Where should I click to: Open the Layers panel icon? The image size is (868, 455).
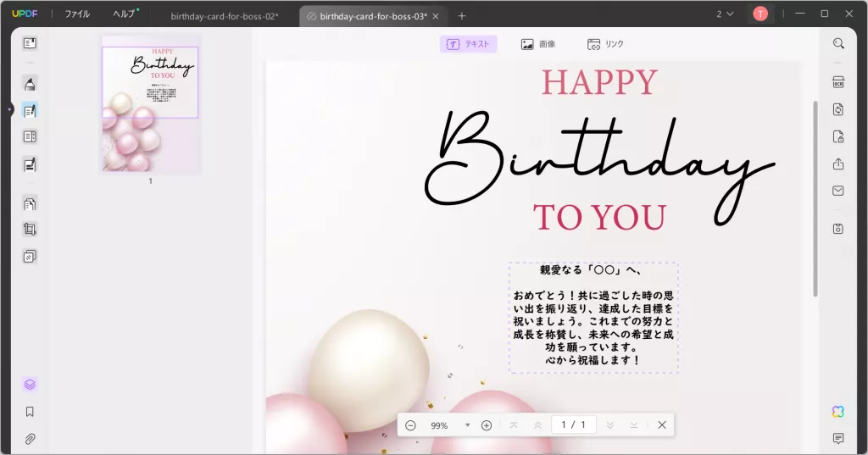click(x=30, y=384)
